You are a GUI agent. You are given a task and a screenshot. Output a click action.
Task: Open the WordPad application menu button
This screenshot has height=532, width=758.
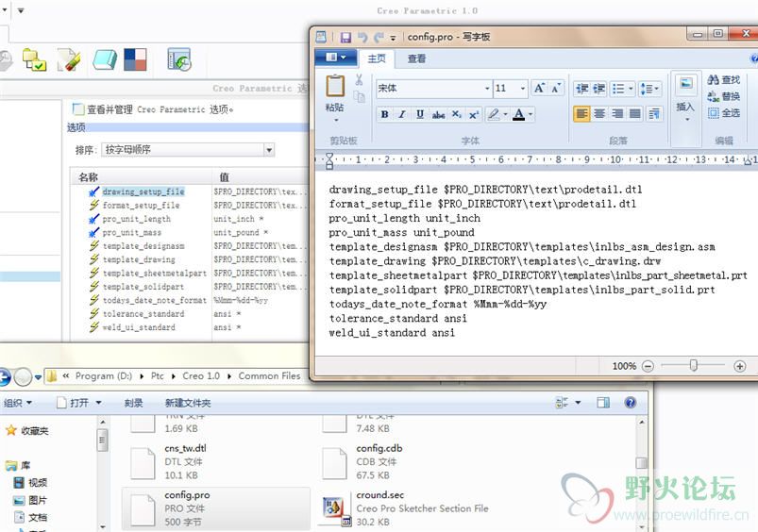[335, 58]
